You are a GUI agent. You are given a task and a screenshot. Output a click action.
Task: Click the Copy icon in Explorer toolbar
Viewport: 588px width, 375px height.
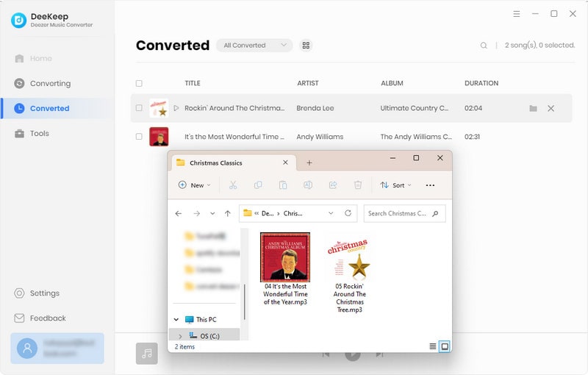258,185
